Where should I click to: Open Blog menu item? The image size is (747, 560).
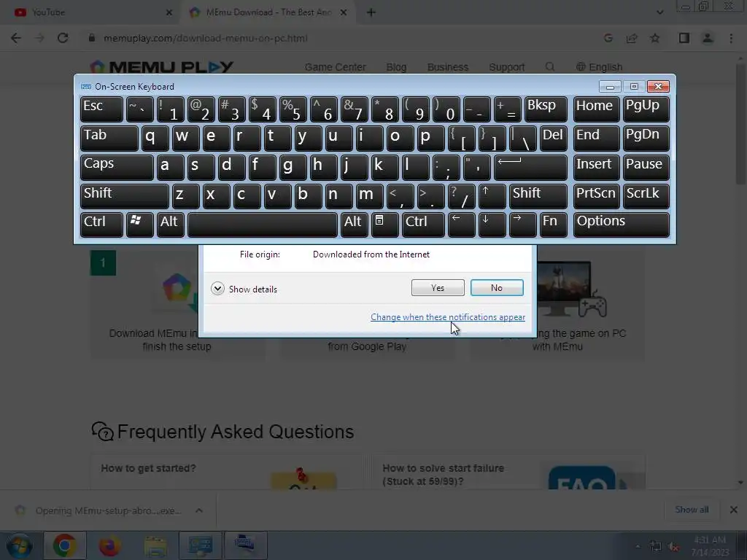pos(396,67)
